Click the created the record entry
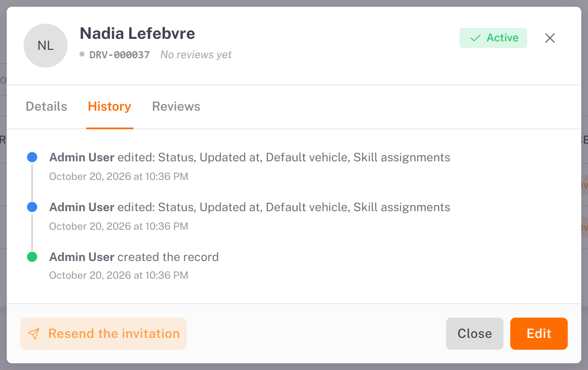Image resolution: width=588 pixels, height=370 pixels. [x=134, y=257]
